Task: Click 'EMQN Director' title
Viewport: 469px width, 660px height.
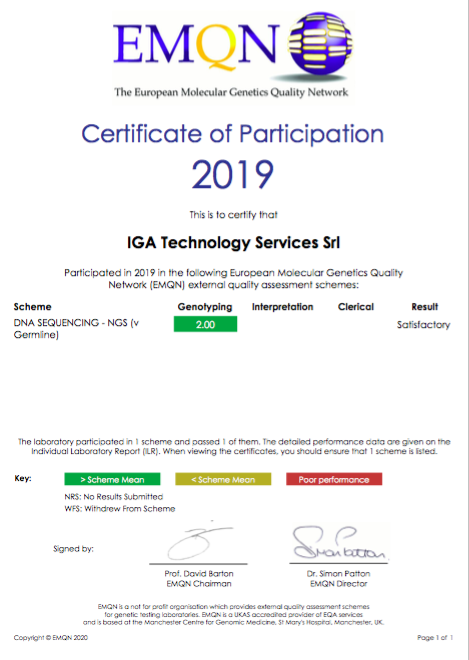Action: pos(338,584)
